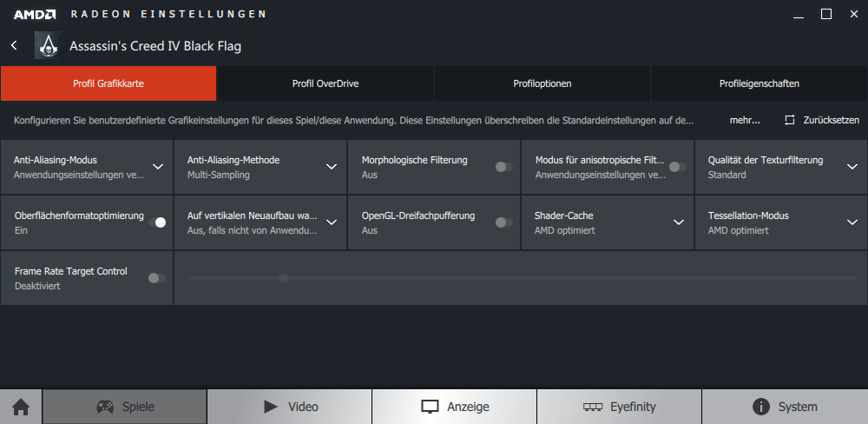Click the monitor icon in Anzeige tab
This screenshot has width=868, height=424.
point(430,407)
